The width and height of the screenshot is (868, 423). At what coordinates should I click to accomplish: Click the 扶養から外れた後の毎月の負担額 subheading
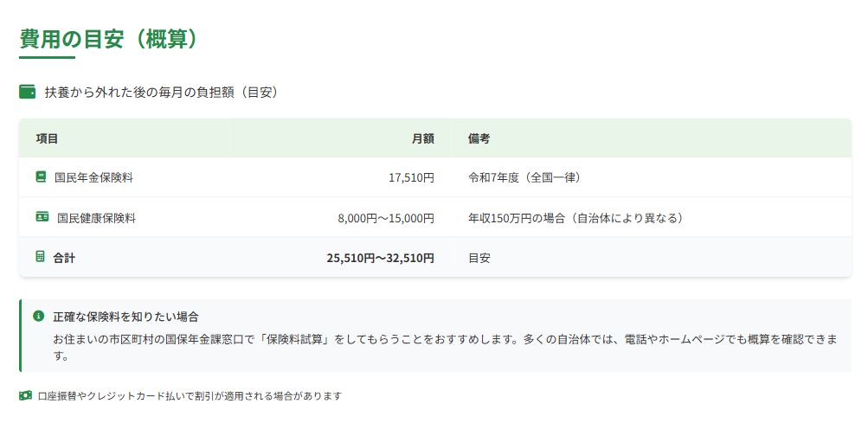pos(161,92)
